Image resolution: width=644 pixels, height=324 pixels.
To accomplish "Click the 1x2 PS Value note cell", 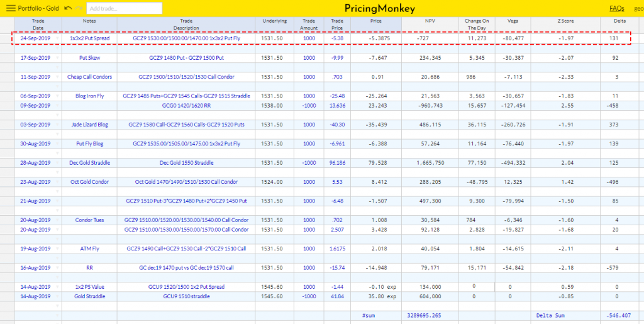I will [89, 287].
